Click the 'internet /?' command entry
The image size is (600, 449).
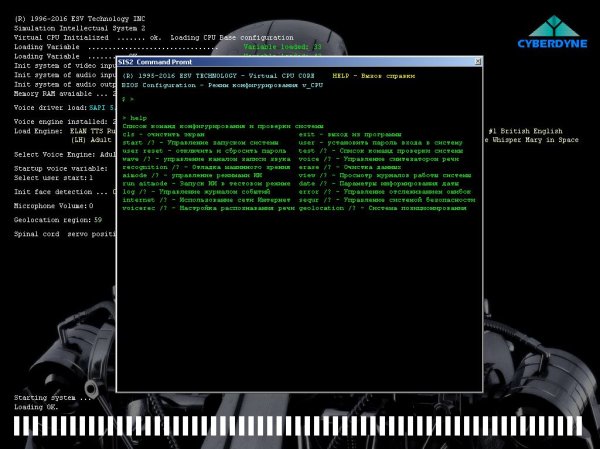206,200
